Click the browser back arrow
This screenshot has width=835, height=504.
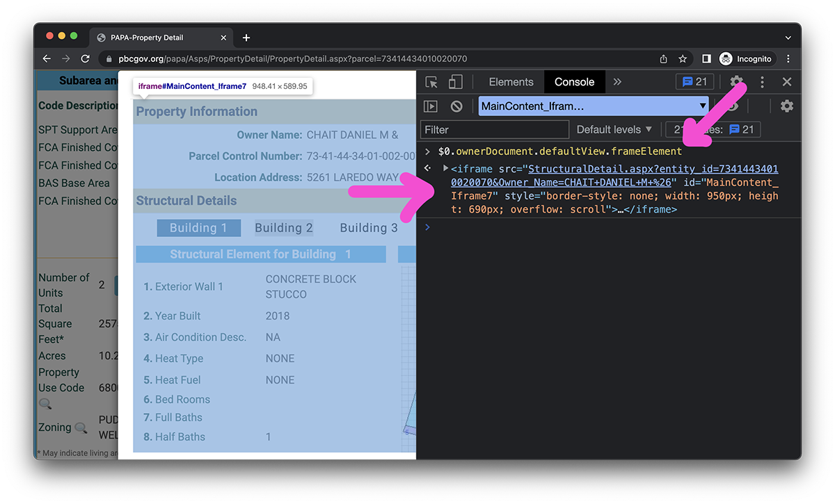coord(47,59)
